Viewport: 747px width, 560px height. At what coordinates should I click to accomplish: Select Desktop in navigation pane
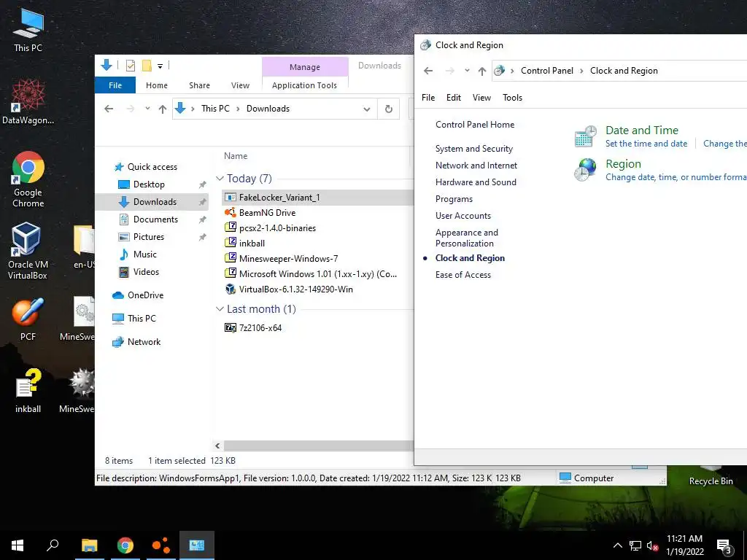(x=149, y=184)
